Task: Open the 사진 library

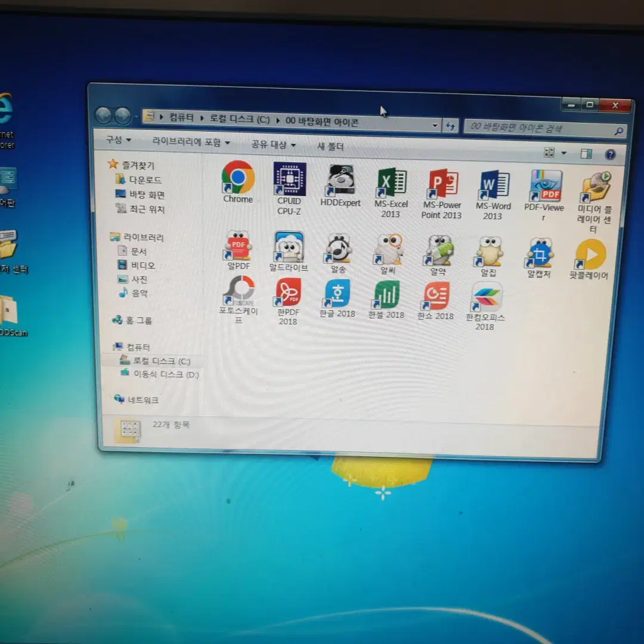Action: [x=139, y=279]
